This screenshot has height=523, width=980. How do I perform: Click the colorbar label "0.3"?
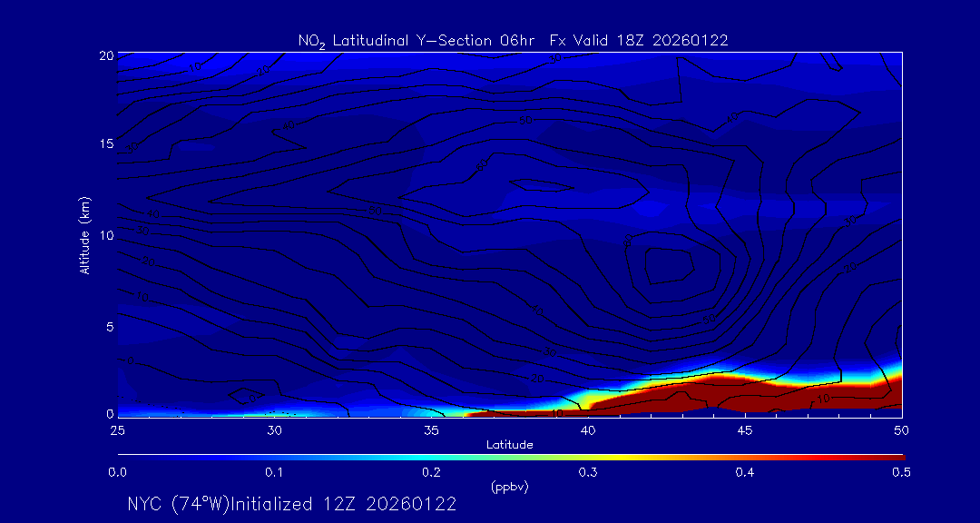coord(588,472)
